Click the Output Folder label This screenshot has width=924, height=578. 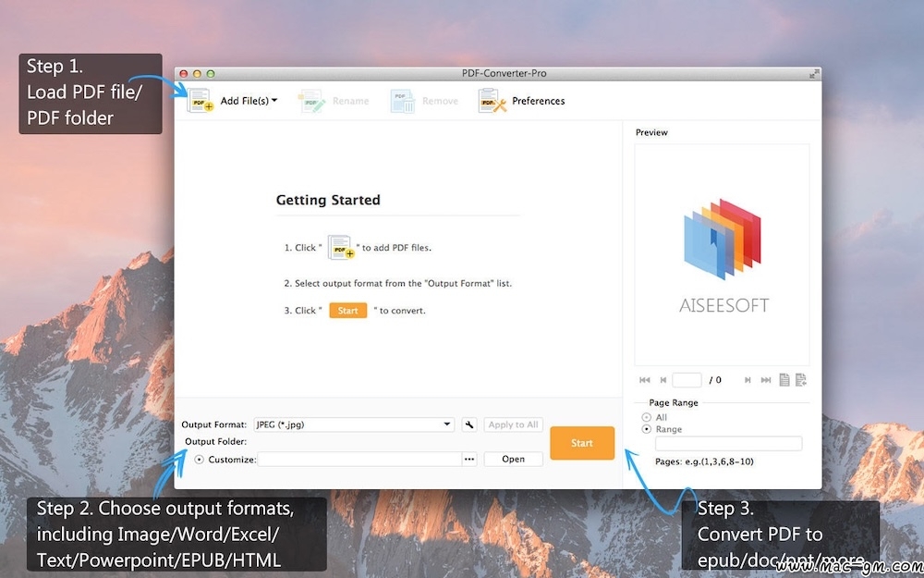pyautogui.click(x=215, y=442)
